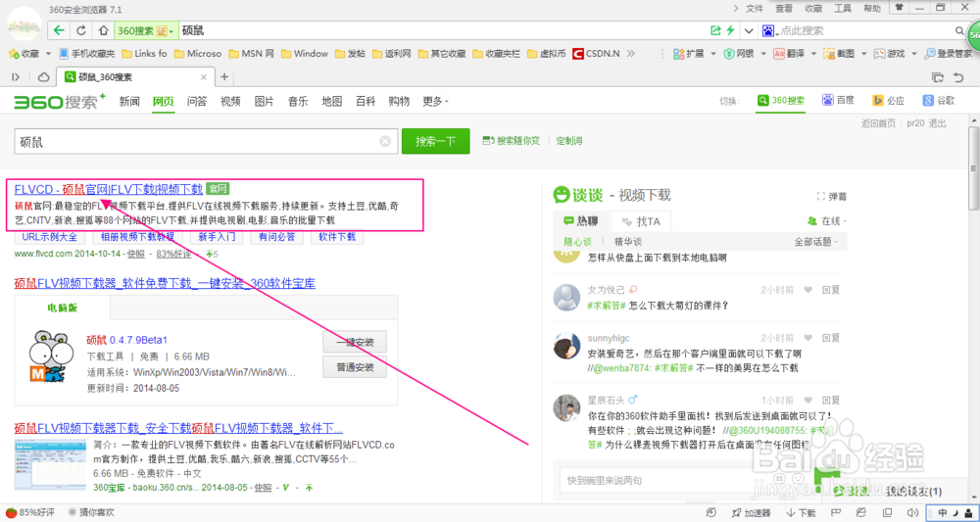Go back with the green back arrow
Screen dimensions: 980x522
(59, 30)
